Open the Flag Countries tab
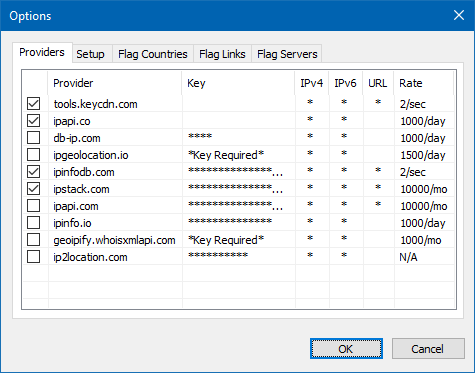The width and height of the screenshot is (475, 373). tap(153, 54)
